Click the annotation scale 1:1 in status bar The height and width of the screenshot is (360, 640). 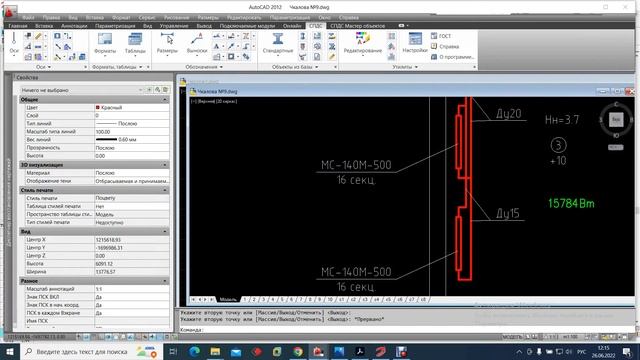point(553,337)
